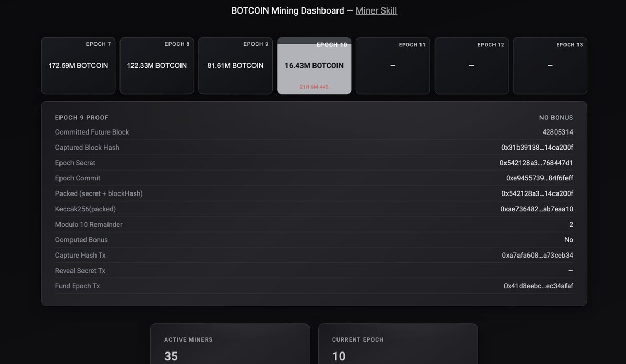Select the Epoch 8 card
This screenshot has width=626, height=364.
point(157,66)
